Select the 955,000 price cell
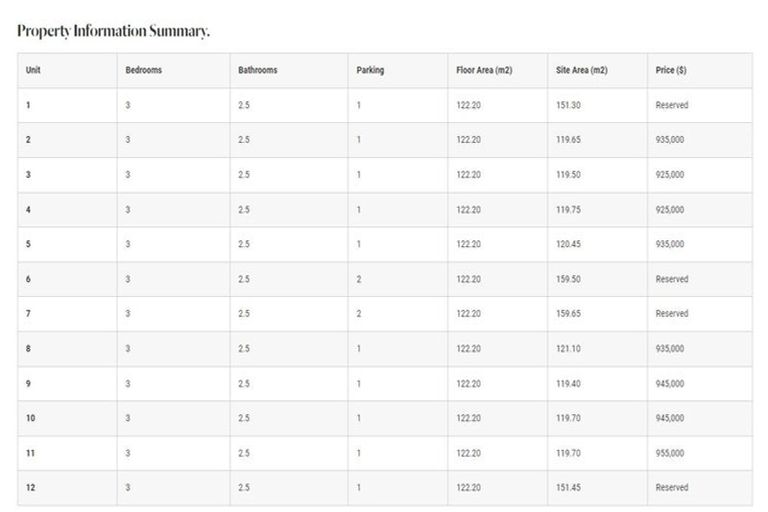The height and width of the screenshot is (512, 768). 670,453
